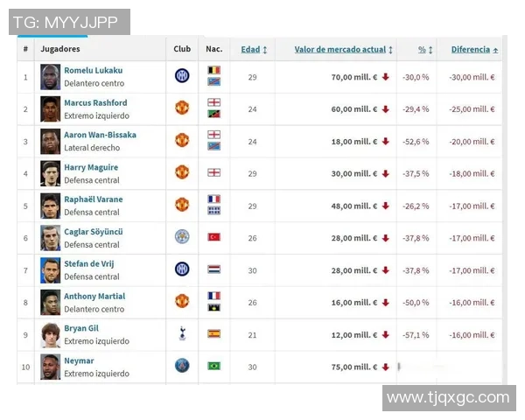This screenshot has height=420, width=525.
Task: Sort by percentage column header
Action: click(x=422, y=50)
